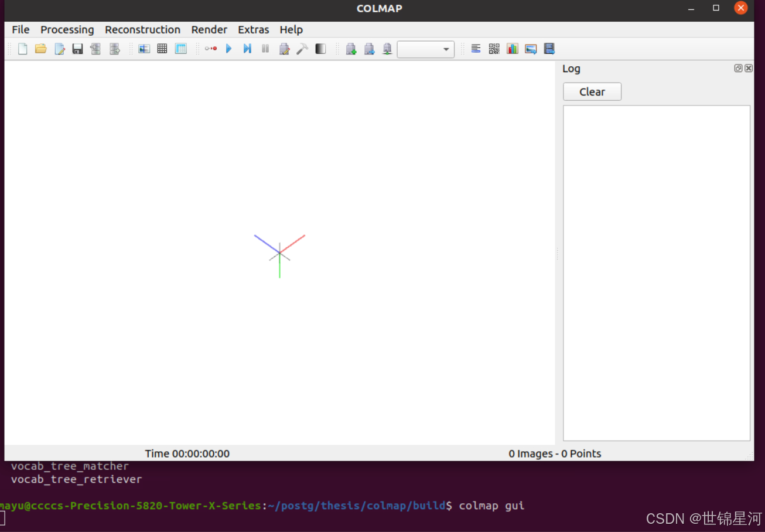The height and width of the screenshot is (532, 765).
Task: Open Render options via the gradient icon
Action: click(x=320, y=49)
